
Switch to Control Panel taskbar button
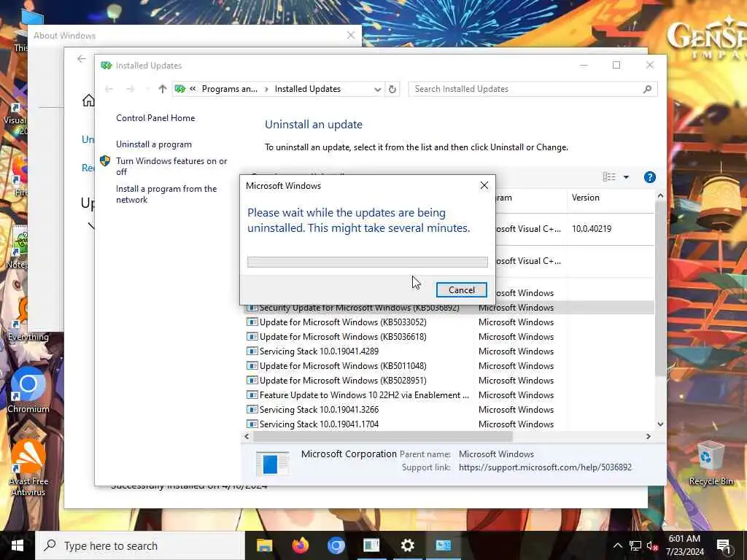[x=443, y=545]
